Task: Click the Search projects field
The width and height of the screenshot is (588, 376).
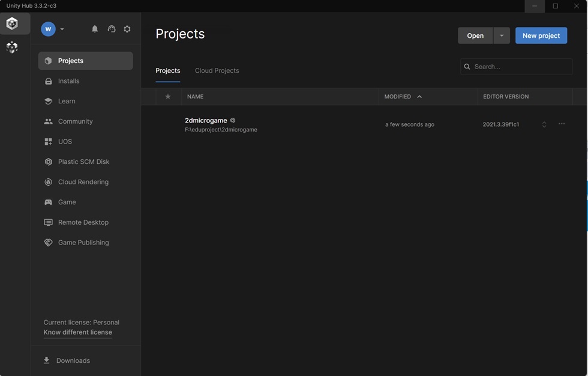Action: pyautogui.click(x=517, y=67)
